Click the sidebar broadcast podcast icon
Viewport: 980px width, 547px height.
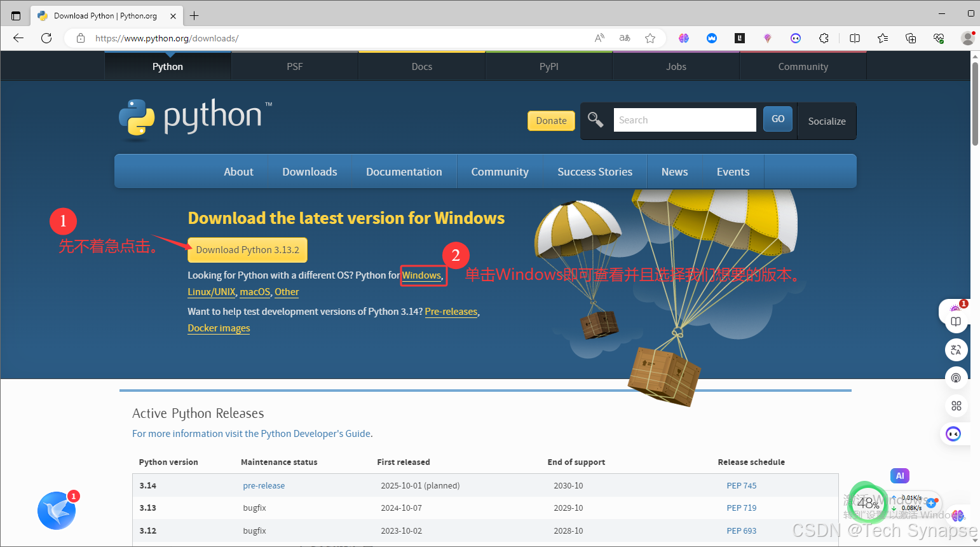pyautogui.click(x=956, y=378)
